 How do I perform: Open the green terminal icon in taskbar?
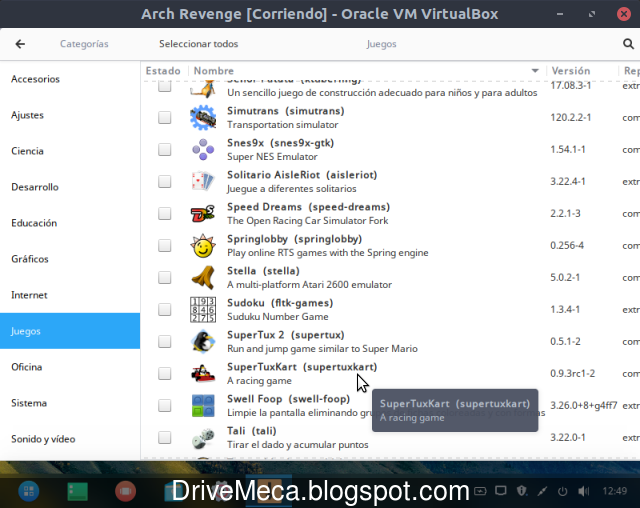(78, 491)
